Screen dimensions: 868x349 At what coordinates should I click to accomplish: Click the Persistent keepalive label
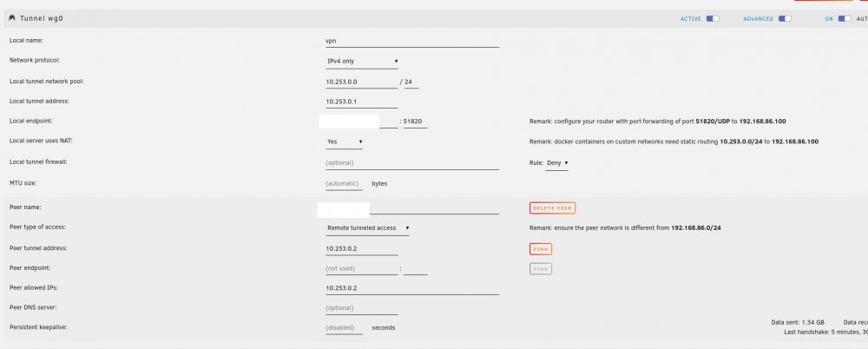pos(38,327)
